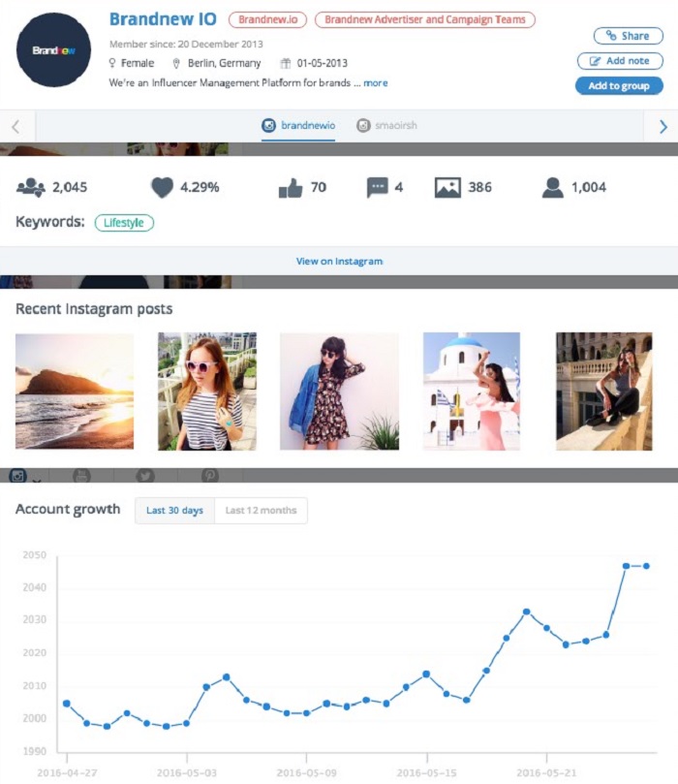This screenshot has height=784, width=678.
Task: Click the 'Recent Instagram posts' heading
Action: coord(94,309)
